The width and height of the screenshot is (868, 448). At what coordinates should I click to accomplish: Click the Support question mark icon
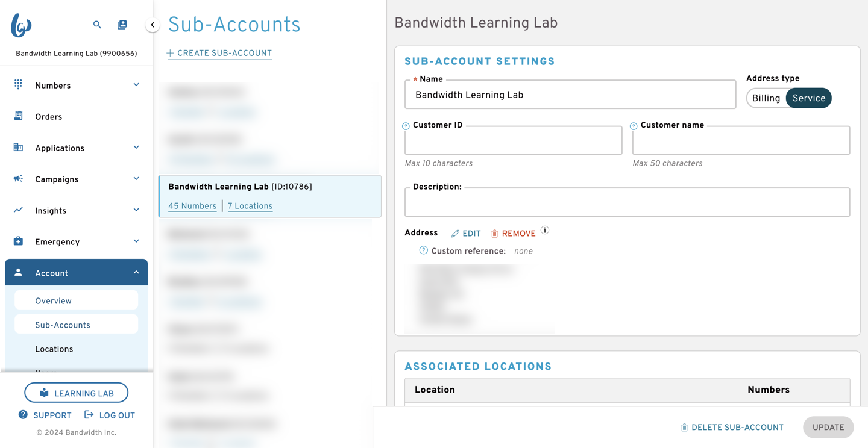point(23,415)
